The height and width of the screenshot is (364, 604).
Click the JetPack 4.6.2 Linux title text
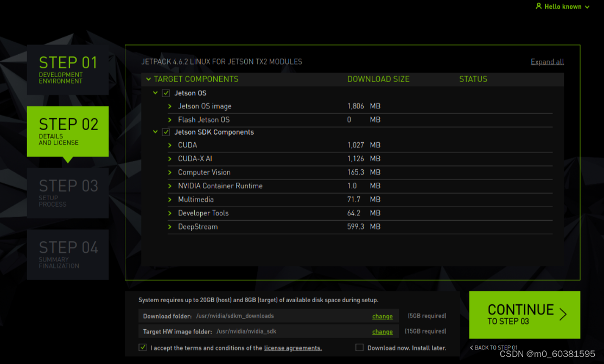tap(221, 62)
